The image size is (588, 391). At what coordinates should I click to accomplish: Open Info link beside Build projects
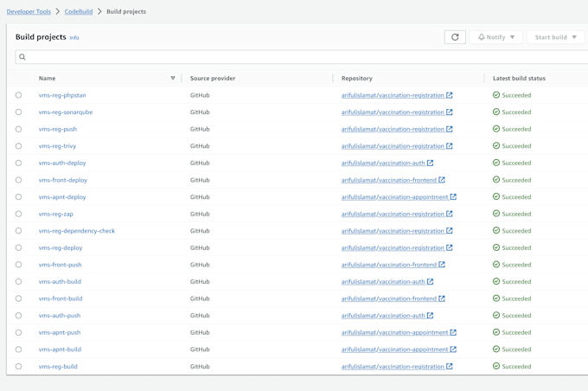pos(74,37)
